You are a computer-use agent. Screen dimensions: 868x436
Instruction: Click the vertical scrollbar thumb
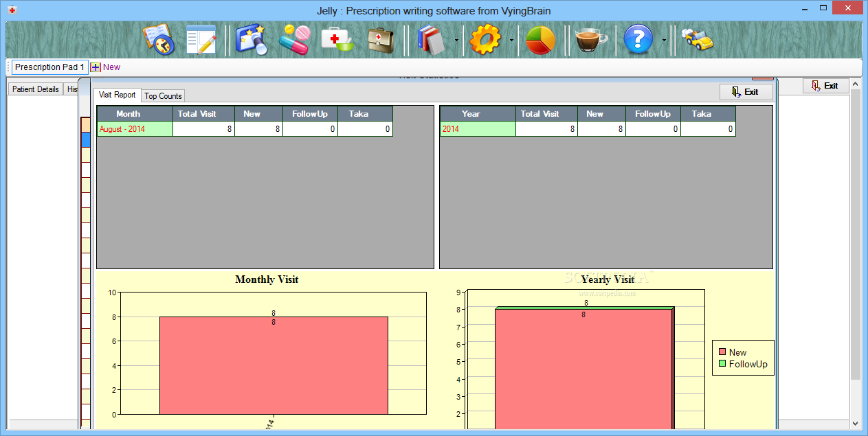point(856,235)
